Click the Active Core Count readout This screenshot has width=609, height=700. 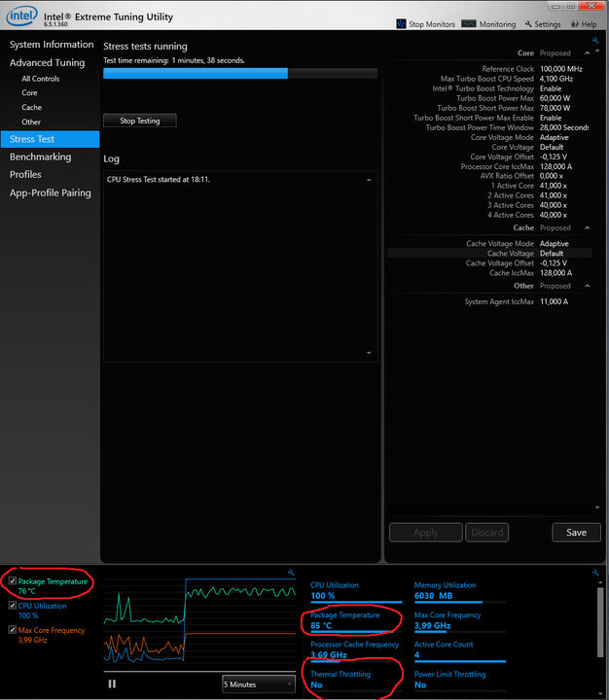point(459,650)
